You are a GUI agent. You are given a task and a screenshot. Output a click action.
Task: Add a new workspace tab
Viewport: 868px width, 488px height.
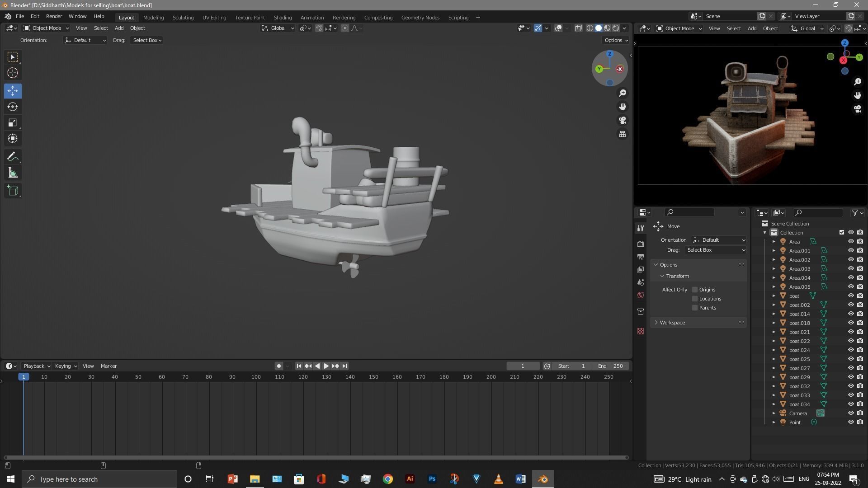(478, 18)
